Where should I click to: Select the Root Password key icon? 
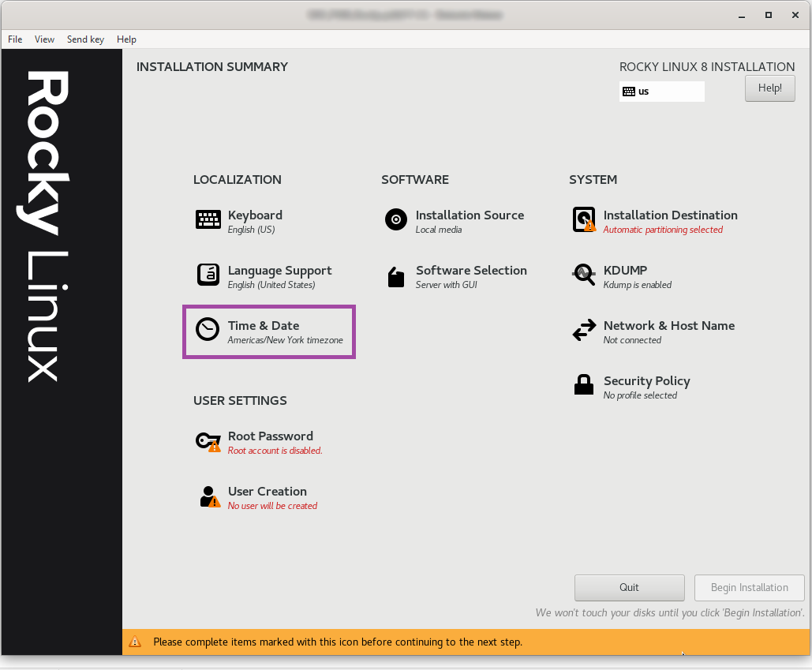[x=208, y=441]
